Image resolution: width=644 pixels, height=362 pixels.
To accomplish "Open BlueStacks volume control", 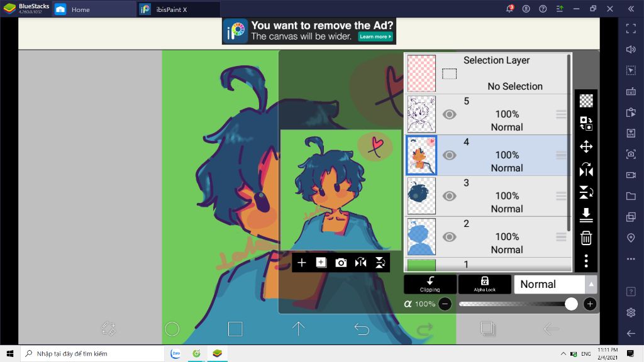I will [x=631, y=49].
